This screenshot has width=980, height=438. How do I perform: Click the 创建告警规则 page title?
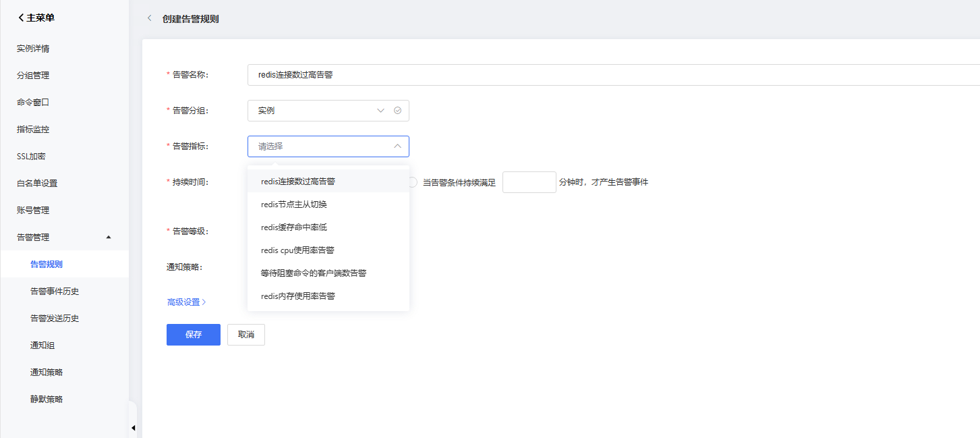[x=191, y=19]
